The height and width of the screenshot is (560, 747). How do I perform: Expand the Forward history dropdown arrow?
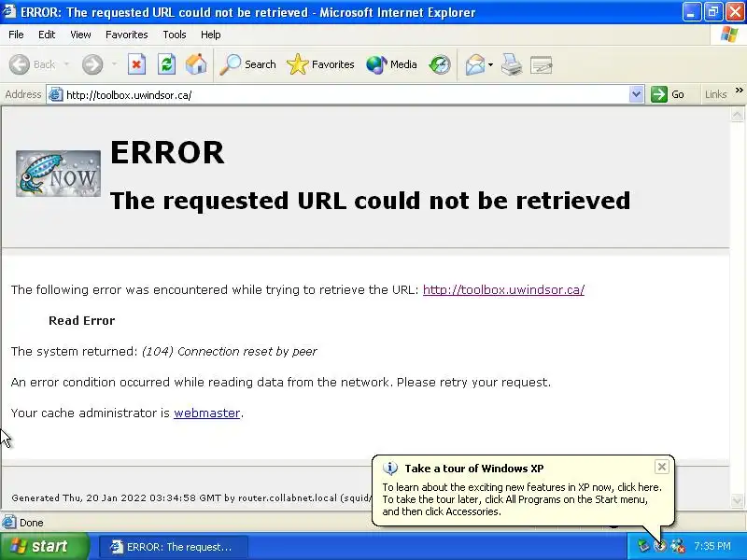[x=114, y=63]
